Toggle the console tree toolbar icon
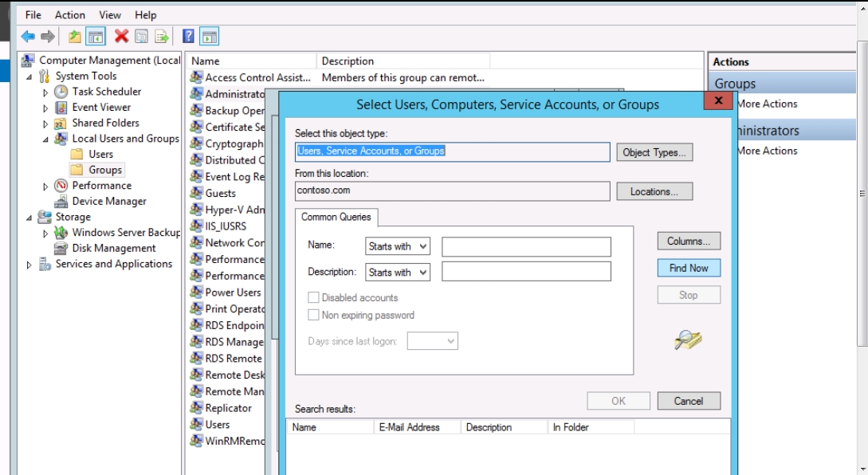This screenshot has height=475, width=868. pos(96,37)
